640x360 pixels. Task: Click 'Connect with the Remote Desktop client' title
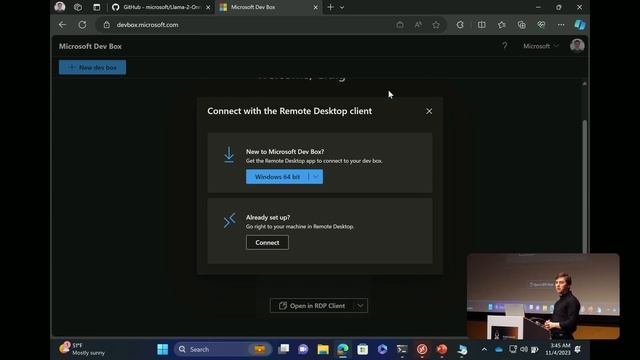tap(289, 111)
